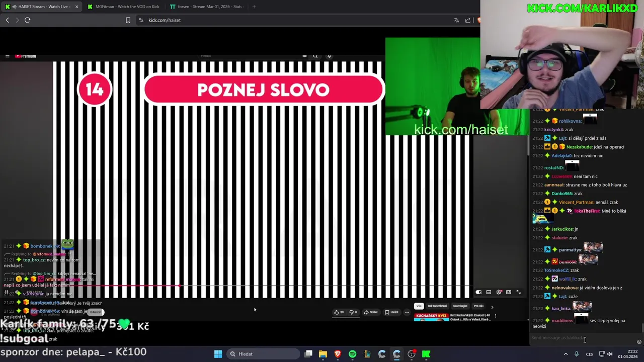
Task: Switch to the forsen Stream Stats tab
Action: tap(206, 7)
